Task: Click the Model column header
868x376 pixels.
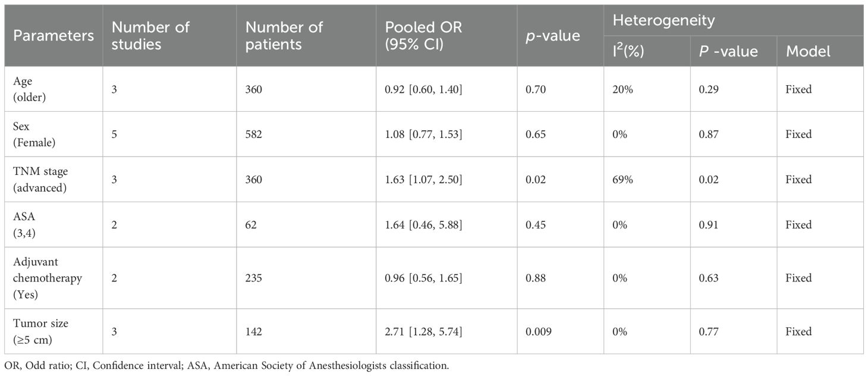Action: tap(808, 52)
